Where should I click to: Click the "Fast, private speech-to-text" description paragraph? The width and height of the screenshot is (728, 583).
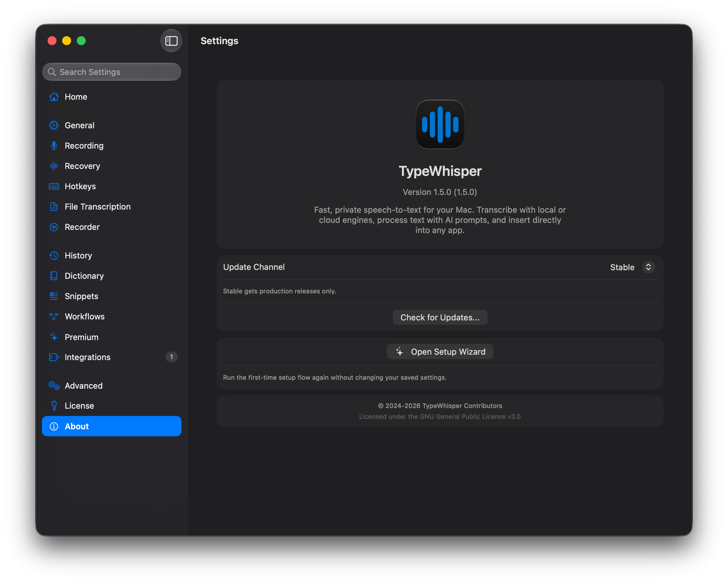(440, 220)
